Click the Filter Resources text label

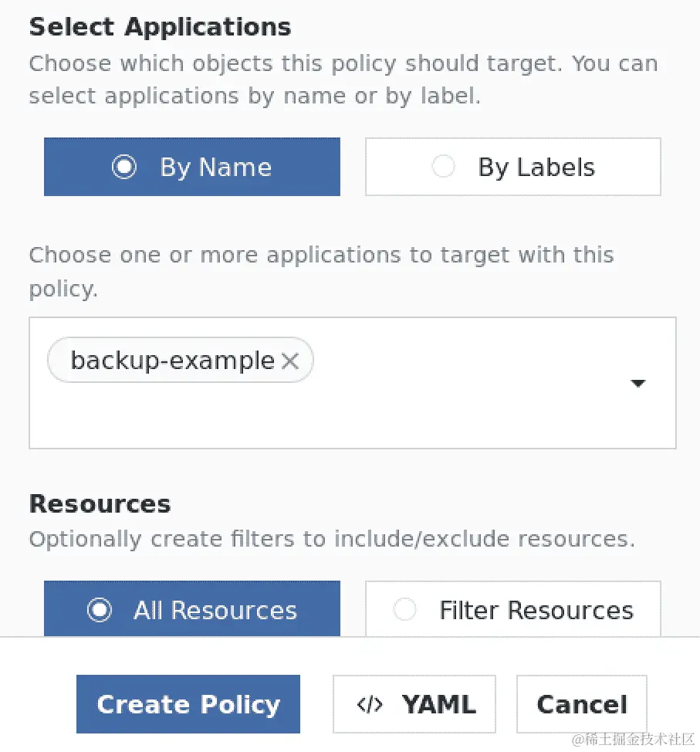click(x=536, y=611)
